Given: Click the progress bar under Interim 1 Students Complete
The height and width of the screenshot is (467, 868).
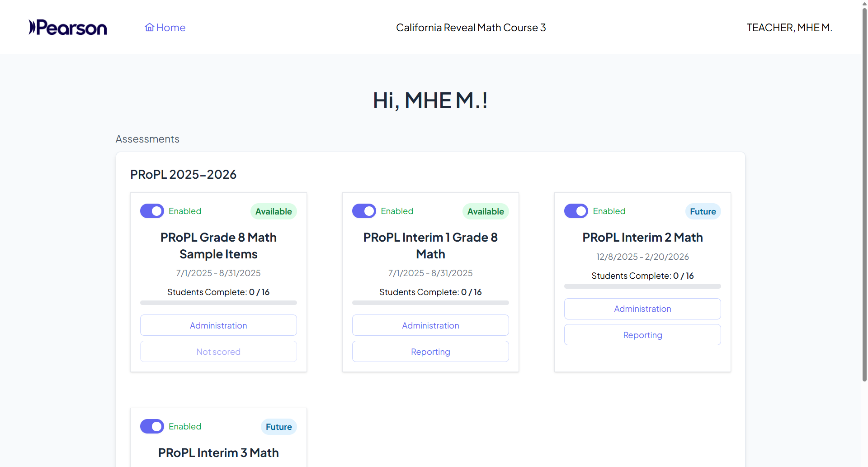Looking at the screenshot, I should tap(430, 303).
